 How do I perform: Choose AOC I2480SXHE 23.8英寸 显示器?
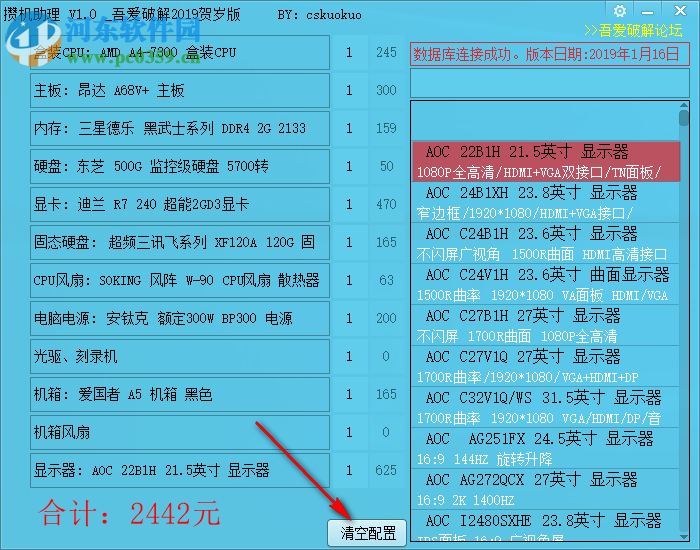546,526
